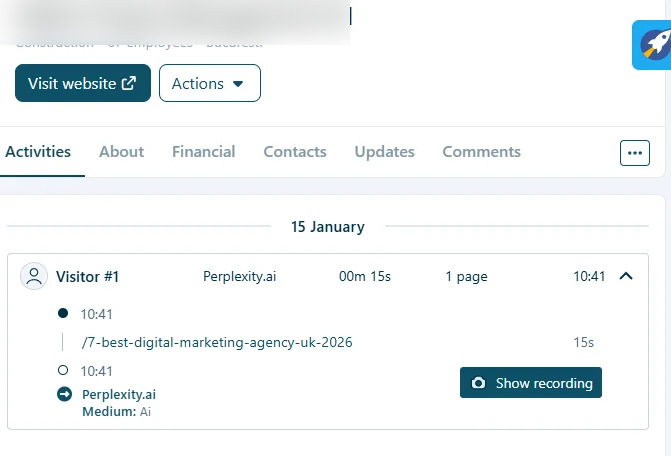
Task: Collapse the Visitor #1 session chevron
Action: click(627, 276)
